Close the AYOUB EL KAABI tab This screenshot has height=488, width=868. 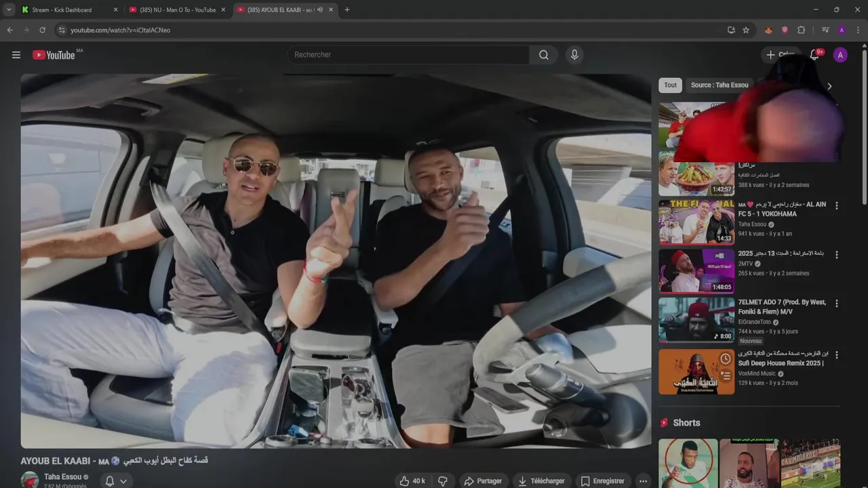click(x=331, y=9)
